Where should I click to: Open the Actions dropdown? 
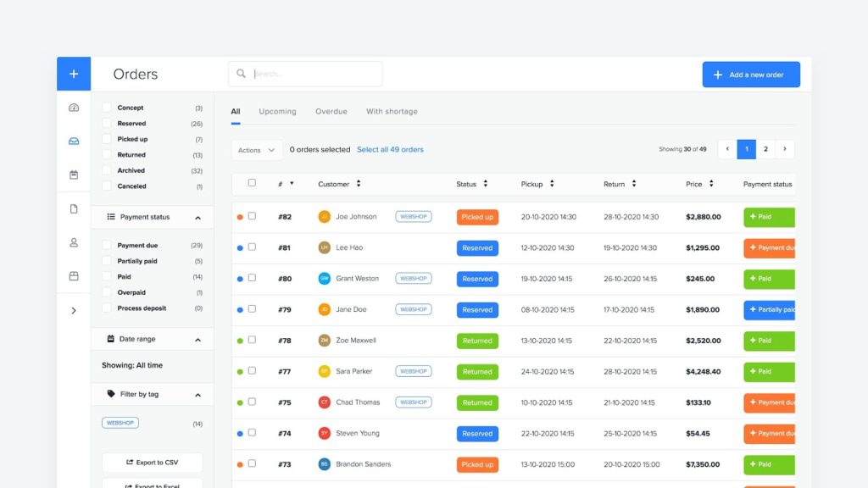[256, 150]
